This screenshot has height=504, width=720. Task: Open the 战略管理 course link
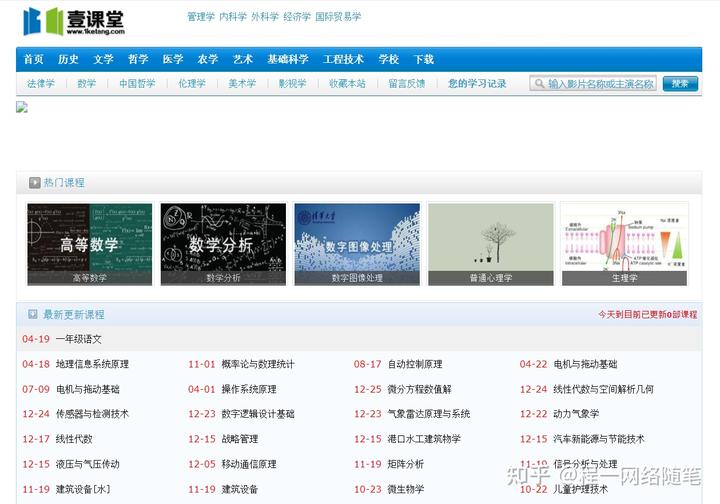coord(240,439)
